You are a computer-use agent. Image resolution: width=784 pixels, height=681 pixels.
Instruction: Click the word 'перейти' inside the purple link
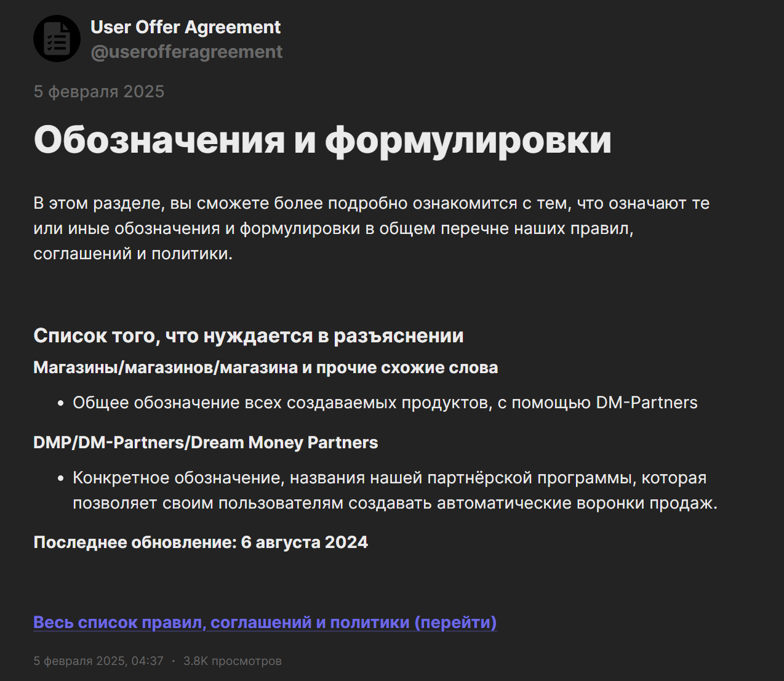click(457, 623)
